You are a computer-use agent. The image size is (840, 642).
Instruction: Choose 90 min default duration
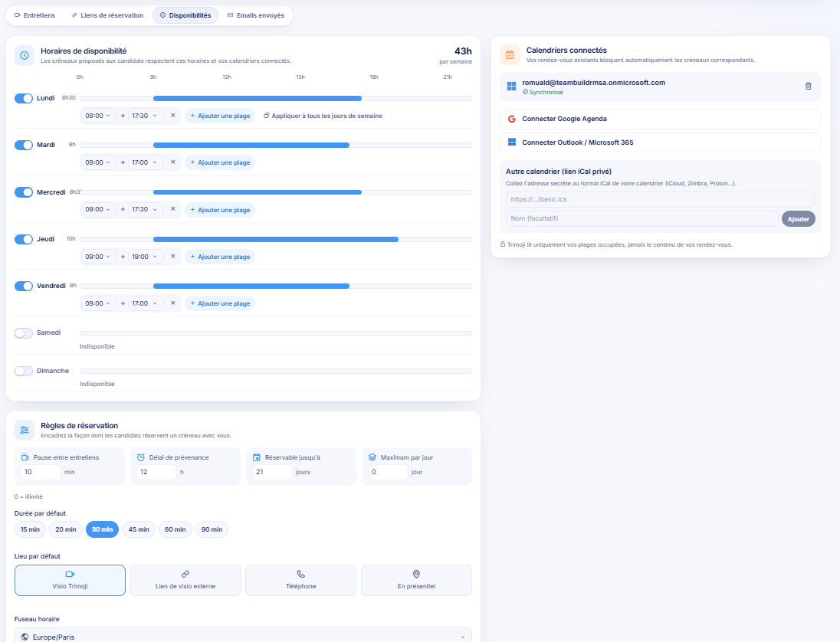click(x=212, y=529)
